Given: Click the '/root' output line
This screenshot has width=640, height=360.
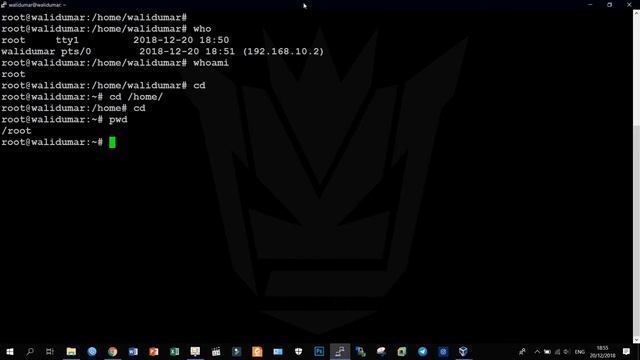Looking at the screenshot, I should (16, 131).
